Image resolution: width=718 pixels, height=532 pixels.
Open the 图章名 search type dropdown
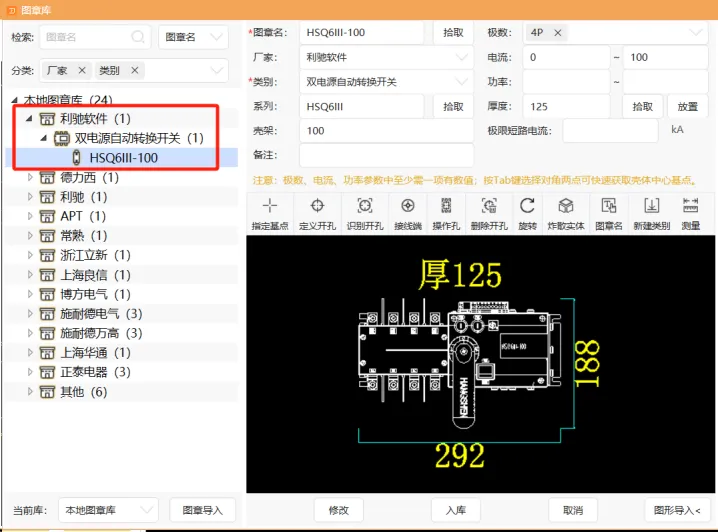pos(193,37)
